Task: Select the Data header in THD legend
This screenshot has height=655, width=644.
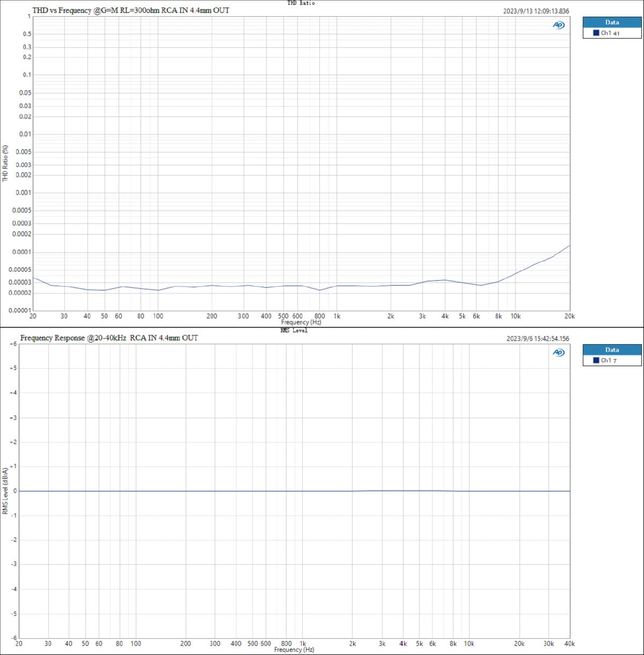Action: [612, 23]
